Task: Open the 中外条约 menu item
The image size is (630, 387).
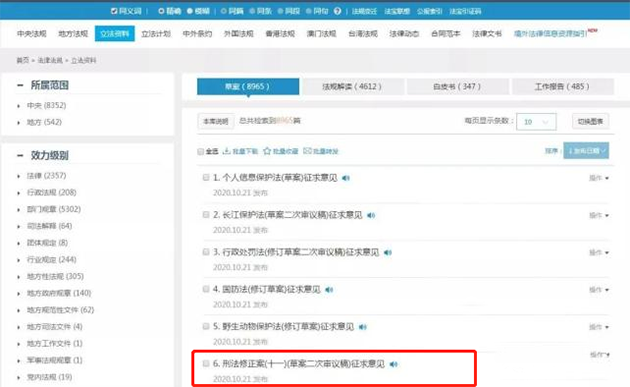Action: click(197, 34)
